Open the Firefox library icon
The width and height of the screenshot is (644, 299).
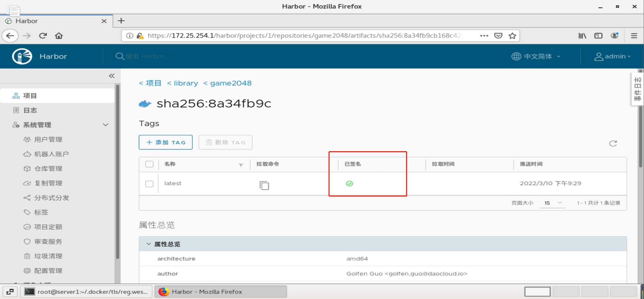(582, 36)
